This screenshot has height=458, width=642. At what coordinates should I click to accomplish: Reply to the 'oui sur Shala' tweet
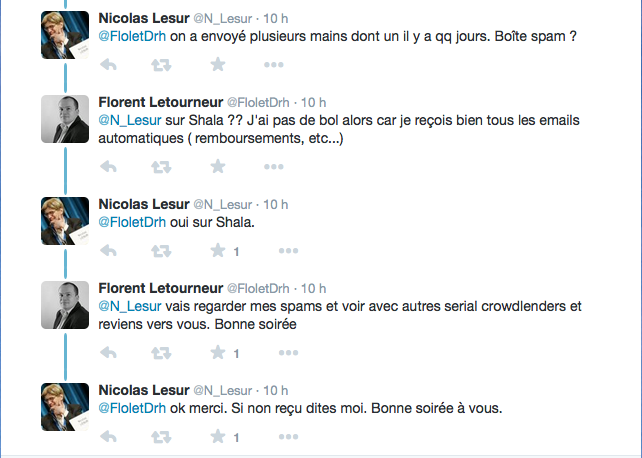(109, 250)
